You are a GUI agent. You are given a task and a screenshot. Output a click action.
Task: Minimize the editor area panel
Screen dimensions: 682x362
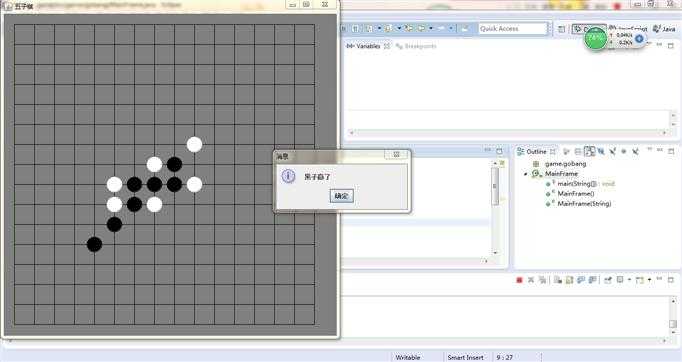pos(488,150)
